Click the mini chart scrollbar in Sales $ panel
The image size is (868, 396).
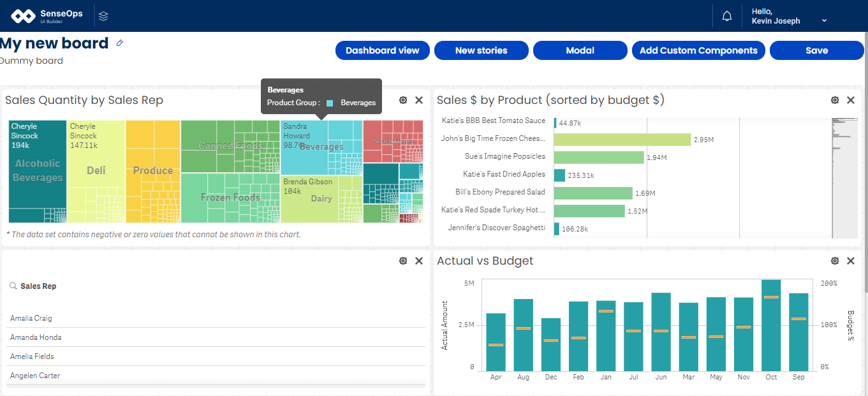tap(845, 178)
